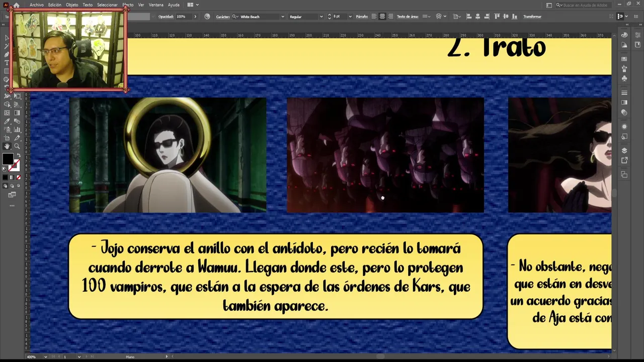The height and width of the screenshot is (362, 644).
Task: Open the Objeto menu
Action: point(72,5)
